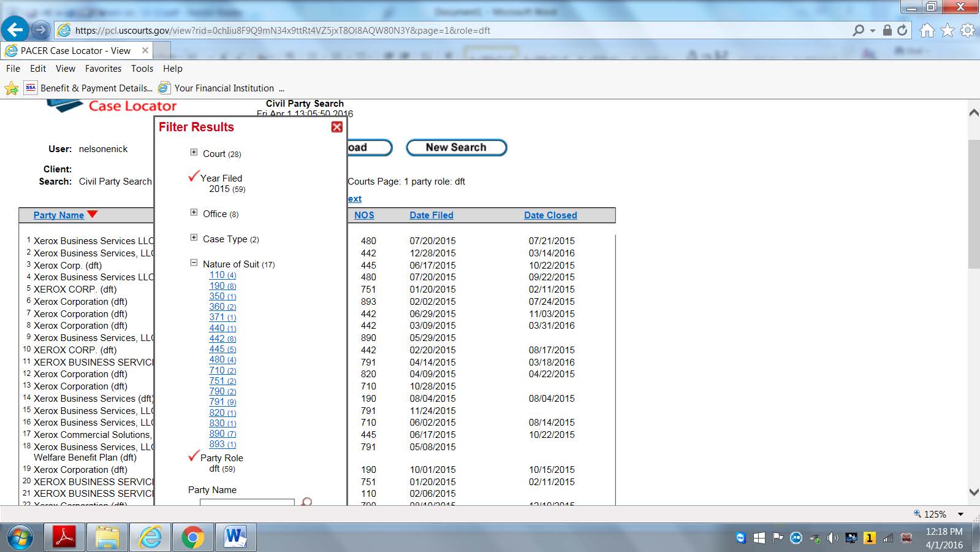Click the volume speaker tray icon
The height and width of the screenshot is (552, 980).
832,539
